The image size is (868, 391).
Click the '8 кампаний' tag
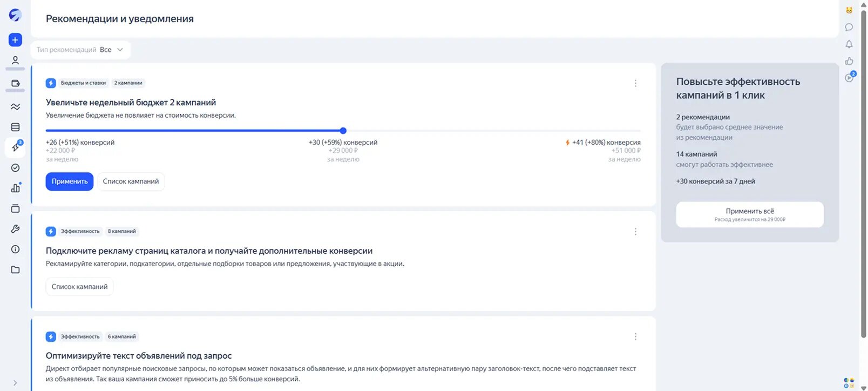(122, 232)
